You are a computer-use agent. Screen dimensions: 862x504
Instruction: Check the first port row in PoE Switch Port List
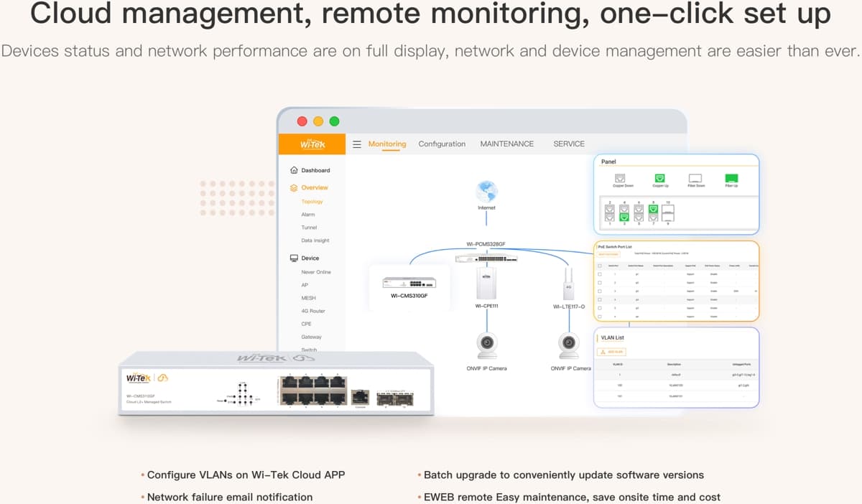pos(600,274)
